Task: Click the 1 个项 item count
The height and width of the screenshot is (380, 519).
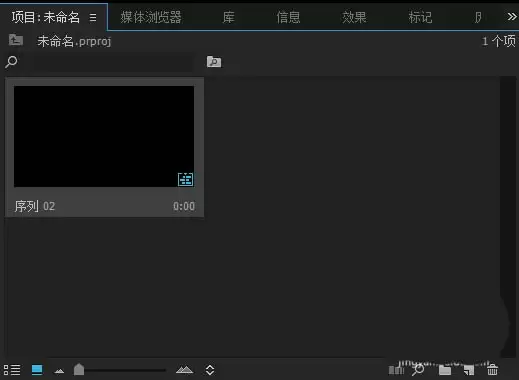Action: point(499,41)
